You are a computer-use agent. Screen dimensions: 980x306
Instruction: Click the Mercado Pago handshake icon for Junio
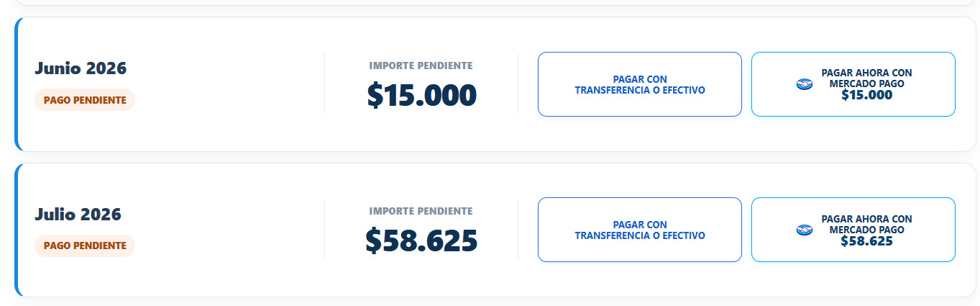click(x=805, y=84)
